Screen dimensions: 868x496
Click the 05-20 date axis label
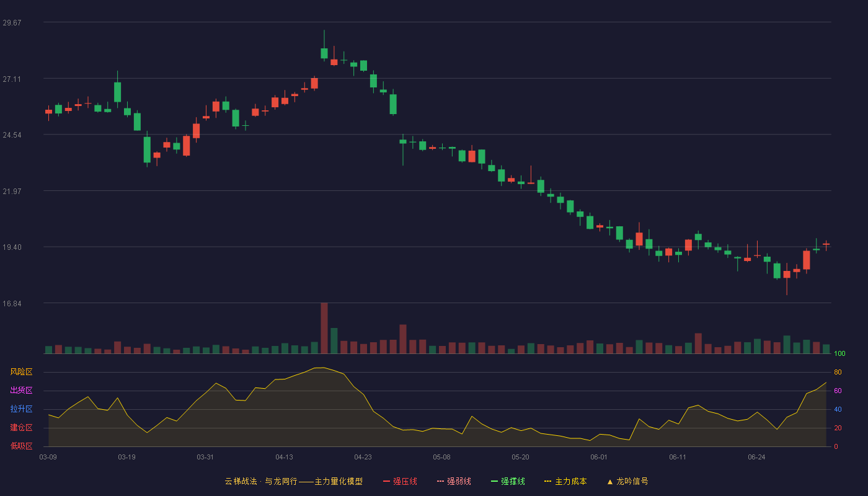click(520, 457)
